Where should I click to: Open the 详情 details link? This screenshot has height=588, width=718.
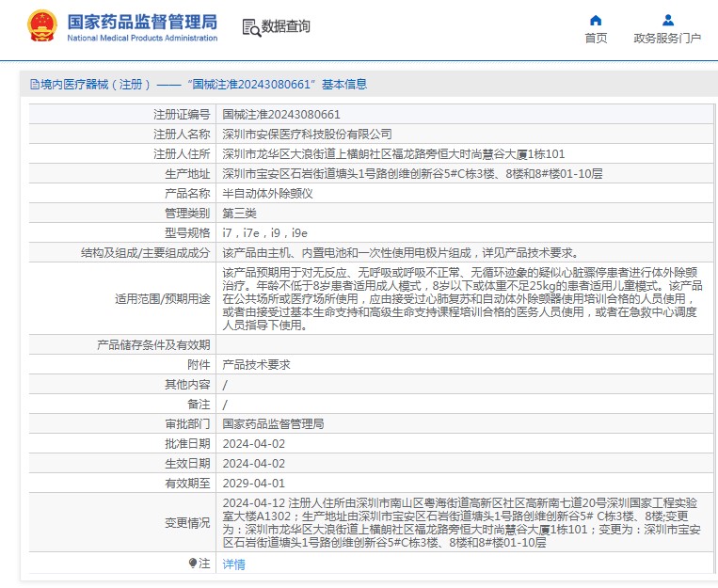click(x=233, y=564)
